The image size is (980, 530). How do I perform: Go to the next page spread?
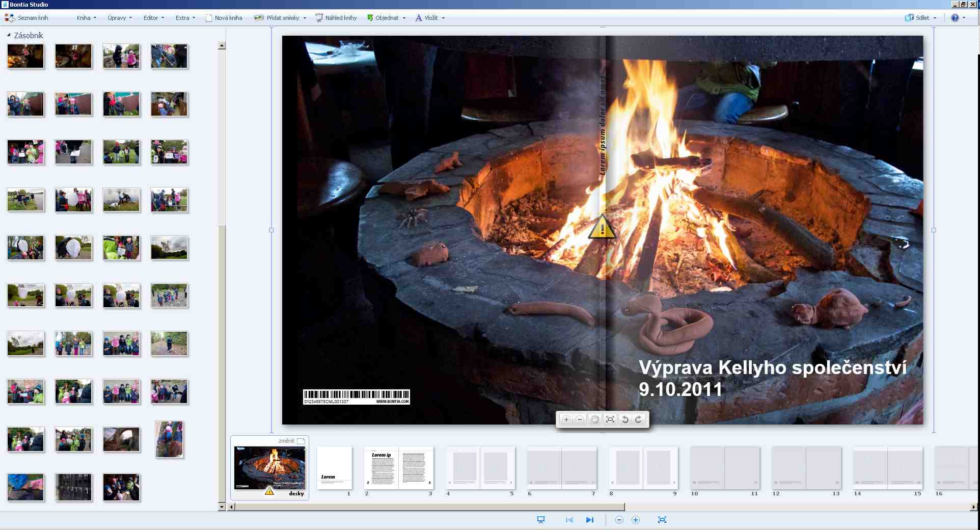(589, 520)
